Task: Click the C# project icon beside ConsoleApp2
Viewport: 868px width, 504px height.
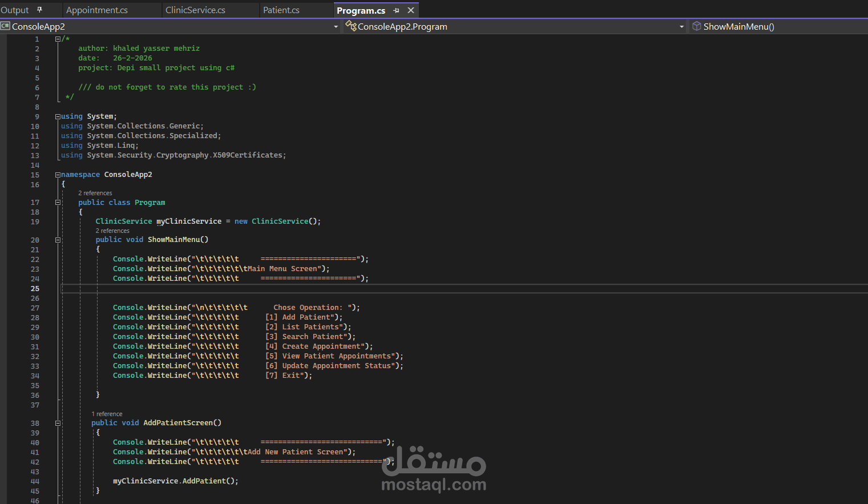Action: pyautogui.click(x=5, y=26)
